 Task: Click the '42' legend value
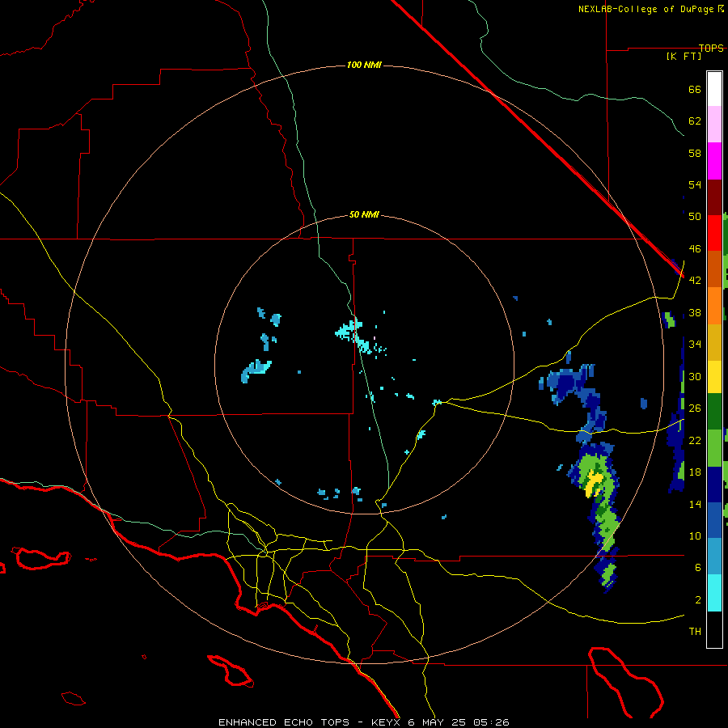[x=695, y=281]
